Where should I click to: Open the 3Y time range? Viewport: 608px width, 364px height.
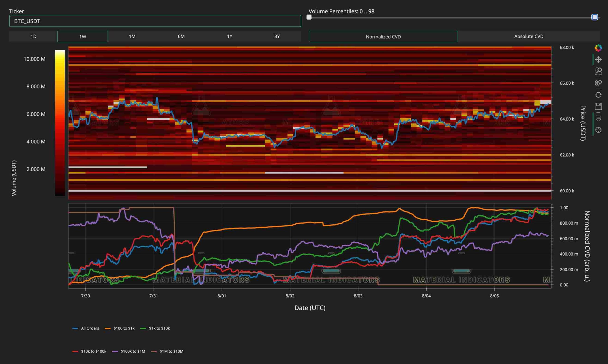tap(277, 36)
